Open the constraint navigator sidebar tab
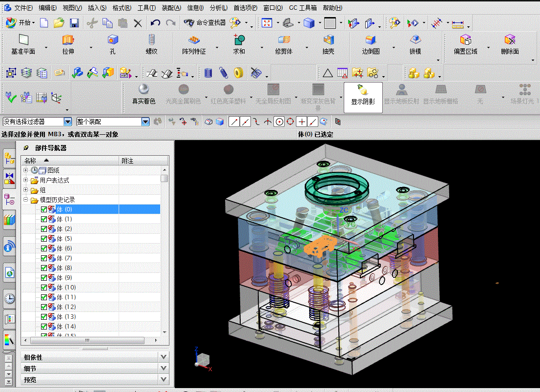 point(9,179)
